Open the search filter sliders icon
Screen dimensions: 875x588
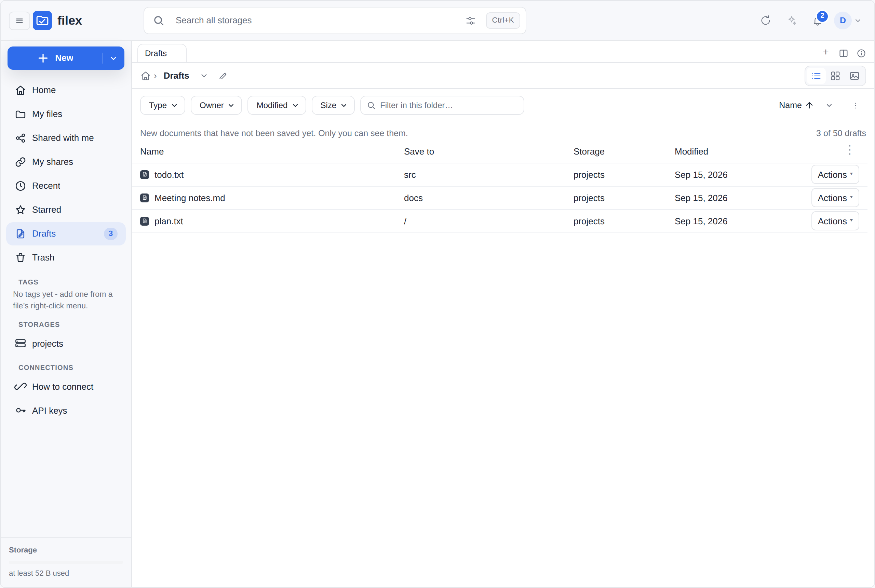click(x=471, y=21)
